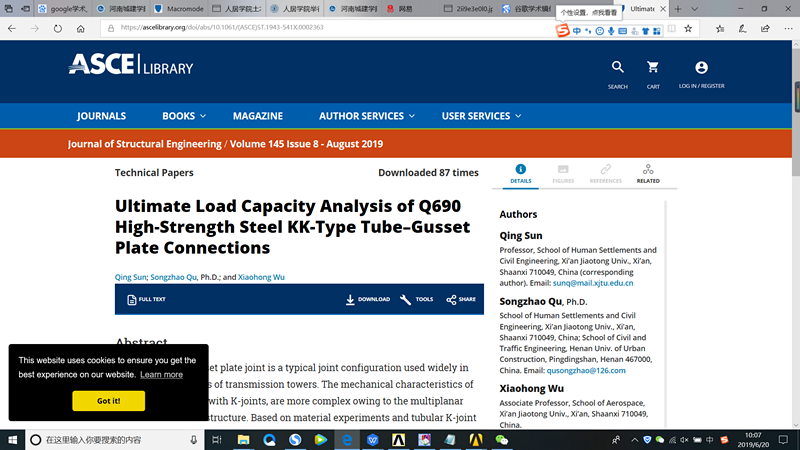Open the Journals menu item
The width and height of the screenshot is (800, 450).
(101, 116)
